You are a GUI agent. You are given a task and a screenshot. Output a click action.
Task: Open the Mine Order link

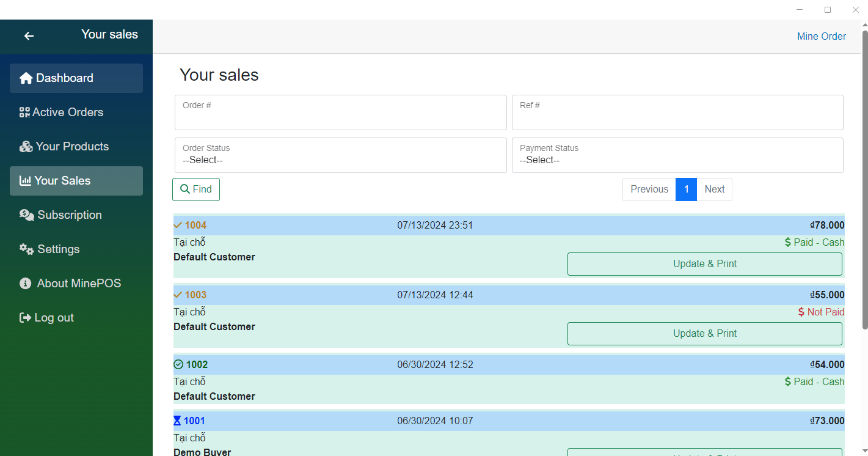click(x=821, y=37)
